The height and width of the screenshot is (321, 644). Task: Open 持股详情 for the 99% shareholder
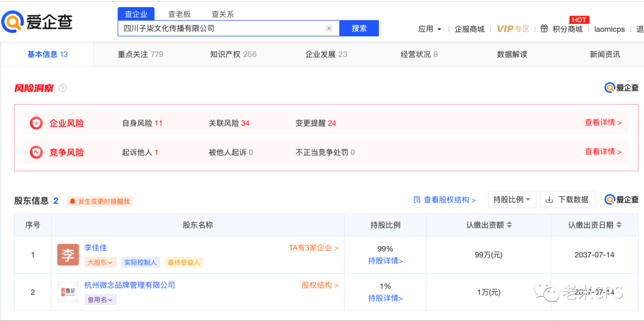coord(385,261)
